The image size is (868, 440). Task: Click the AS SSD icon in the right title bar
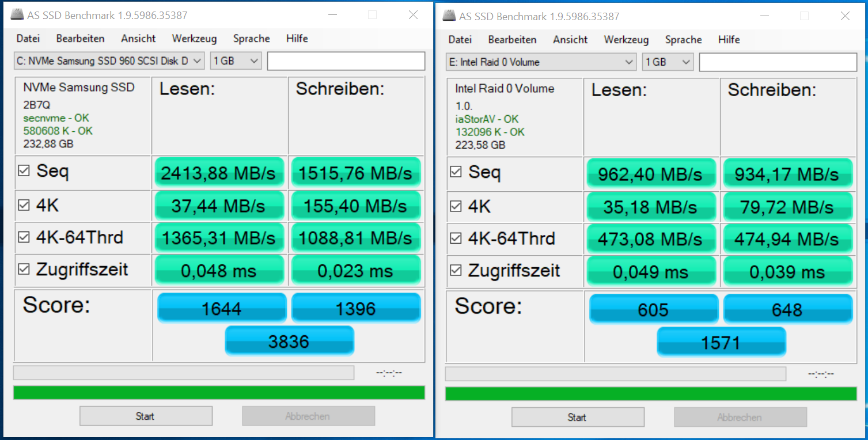tap(449, 17)
